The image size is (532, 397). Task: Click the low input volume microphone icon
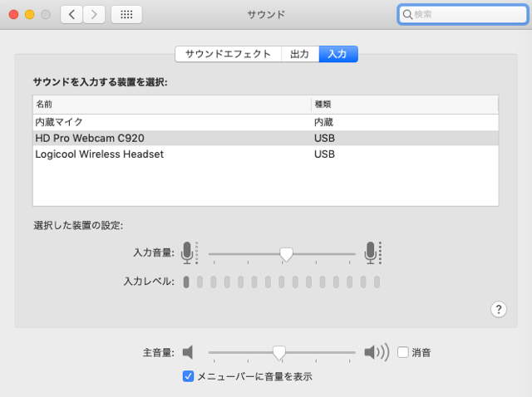tap(189, 253)
